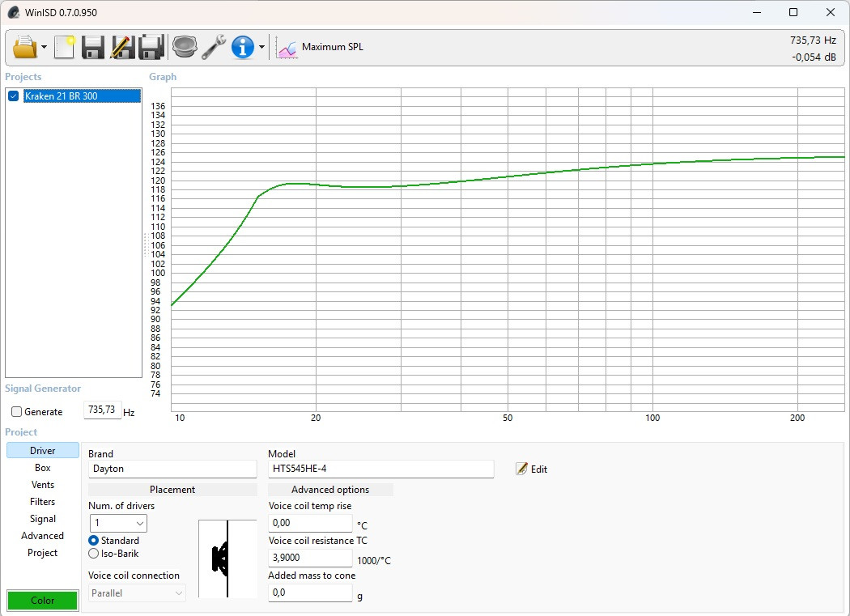The image size is (850, 616).
Task: Go to the Filters tab
Action: point(43,502)
